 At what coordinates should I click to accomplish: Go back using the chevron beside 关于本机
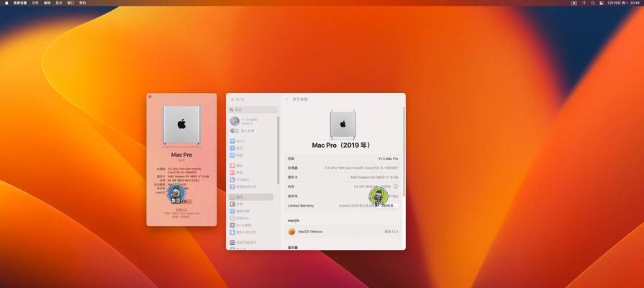click(286, 99)
